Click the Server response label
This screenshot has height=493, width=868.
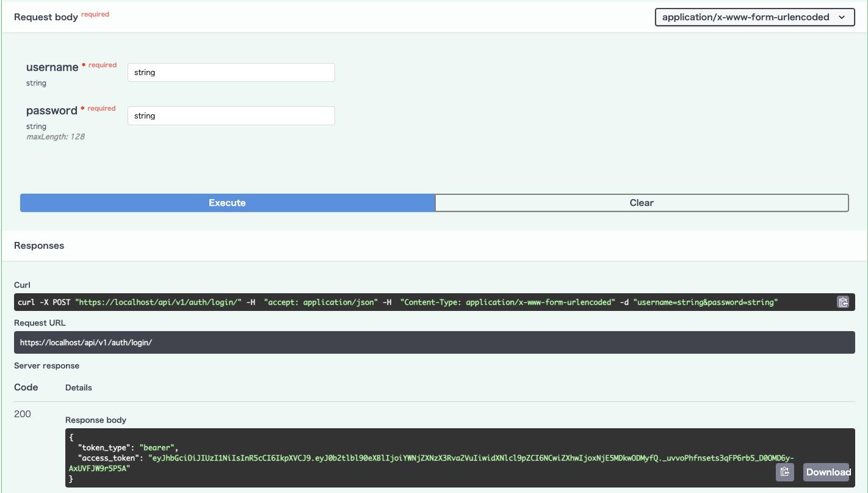tap(46, 365)
